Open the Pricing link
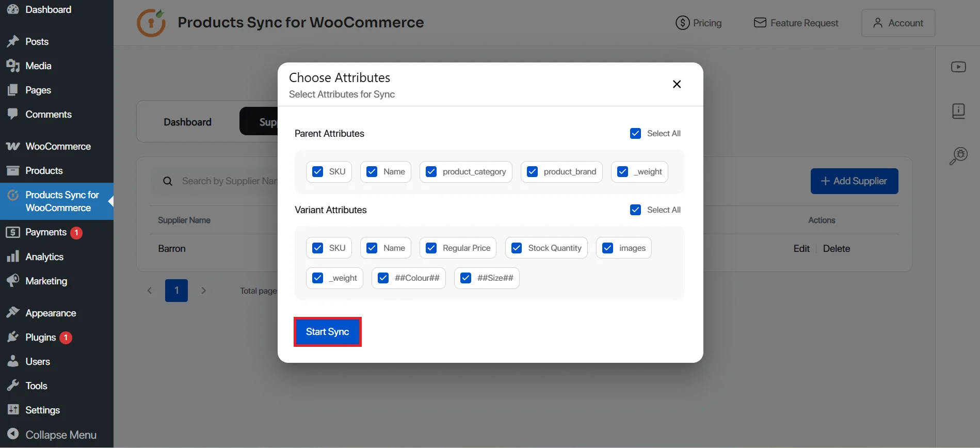This screenshot has height=448, width=980. [x=699, y=23]
